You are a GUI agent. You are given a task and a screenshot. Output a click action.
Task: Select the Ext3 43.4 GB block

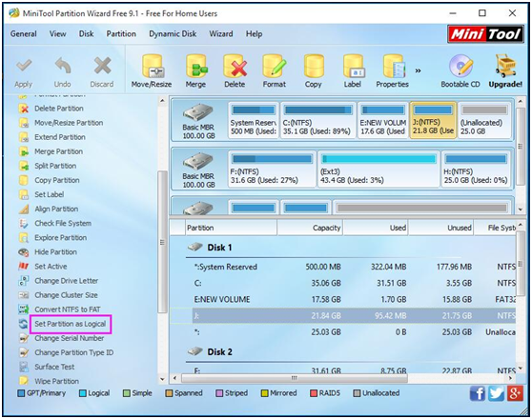click(x=379, y=170)
